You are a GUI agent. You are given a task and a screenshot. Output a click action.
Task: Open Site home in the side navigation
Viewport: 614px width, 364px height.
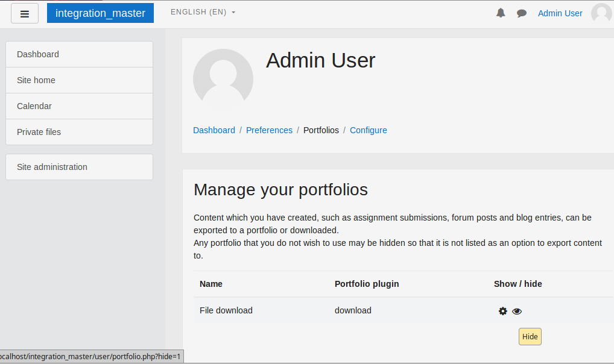79,80
